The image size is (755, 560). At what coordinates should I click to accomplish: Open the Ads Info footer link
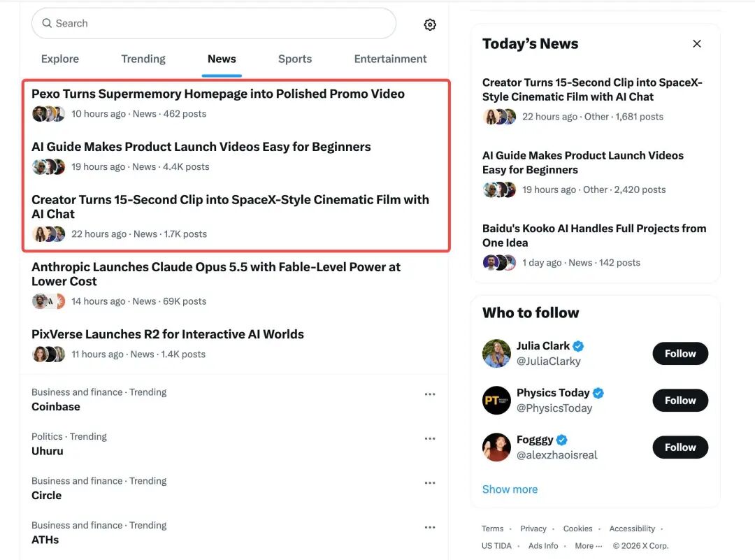click(543, 545)
